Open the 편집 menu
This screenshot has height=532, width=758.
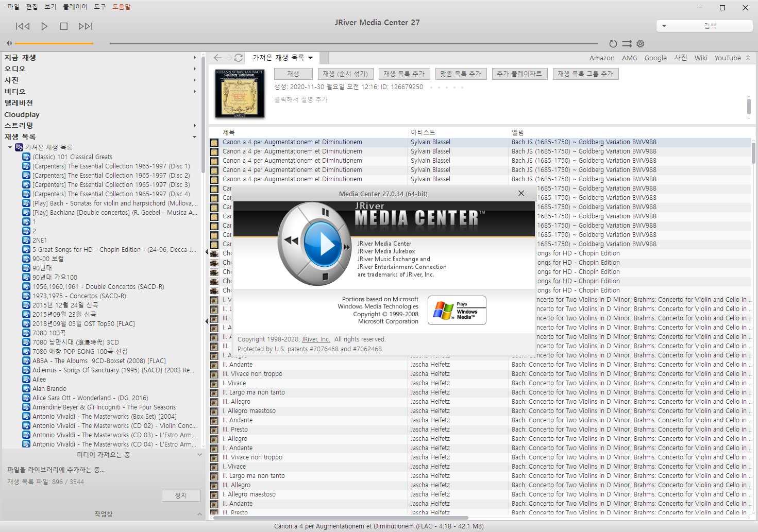pyautogui.click(x=32, y=7)
